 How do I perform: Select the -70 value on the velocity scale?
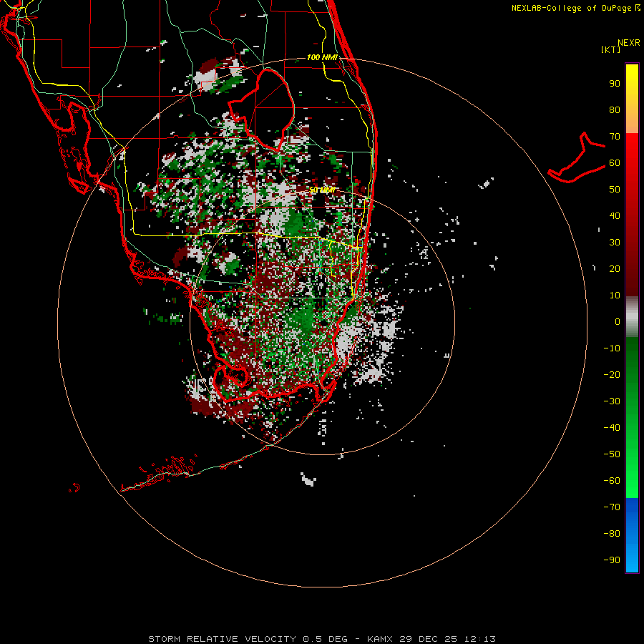pos(612,507)
